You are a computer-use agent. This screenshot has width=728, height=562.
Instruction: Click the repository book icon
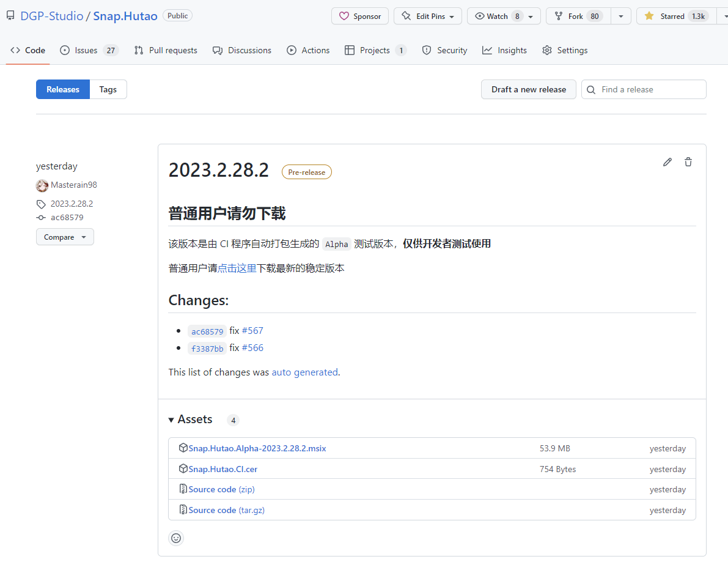point(10,16)
